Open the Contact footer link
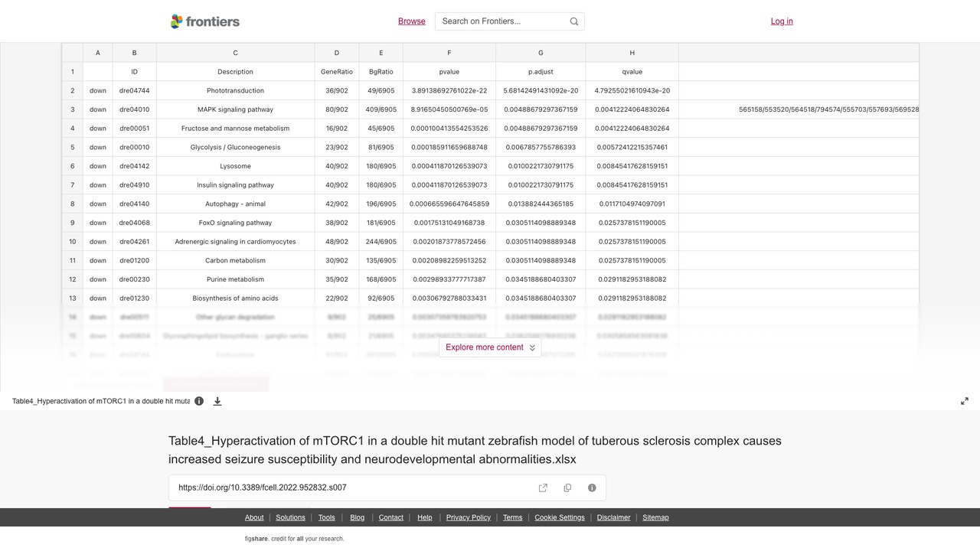980x551 pixels. click(391, 517)
